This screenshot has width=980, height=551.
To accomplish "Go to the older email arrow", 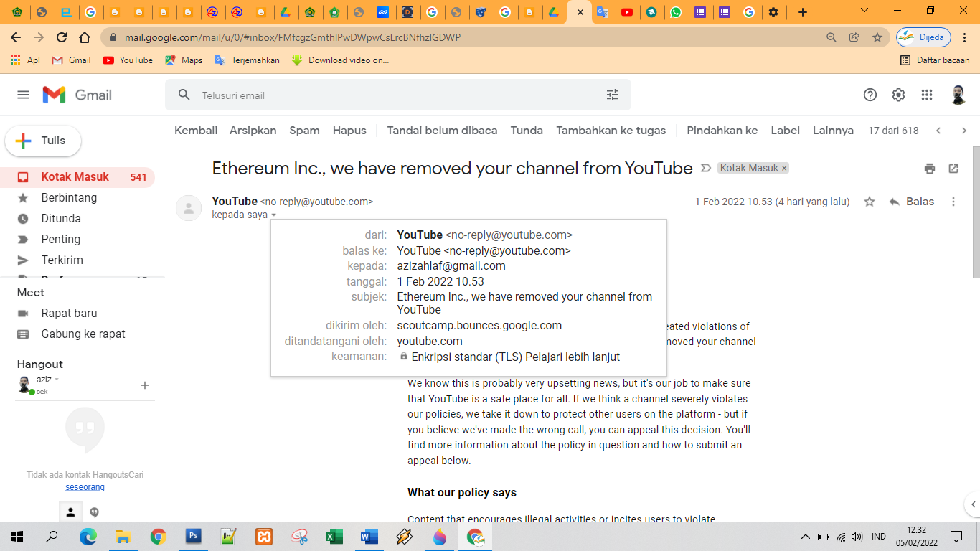I will coord(964,131).
